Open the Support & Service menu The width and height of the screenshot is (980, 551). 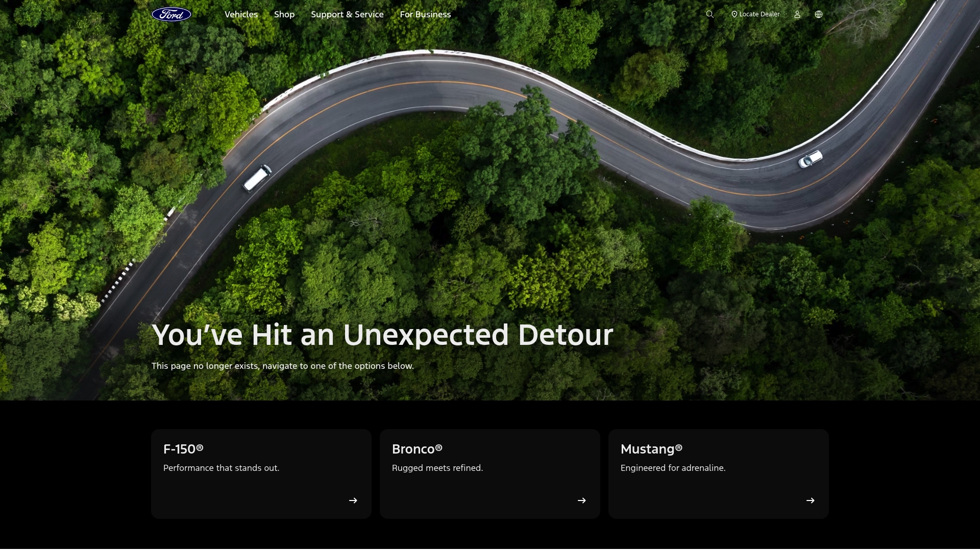point(347,14)
